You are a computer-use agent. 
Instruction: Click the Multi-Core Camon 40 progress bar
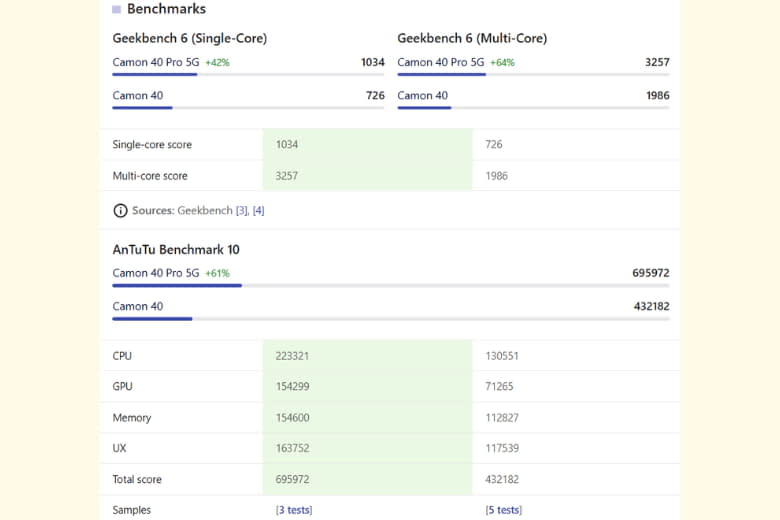pyautogui.click(x=533, y=108)
